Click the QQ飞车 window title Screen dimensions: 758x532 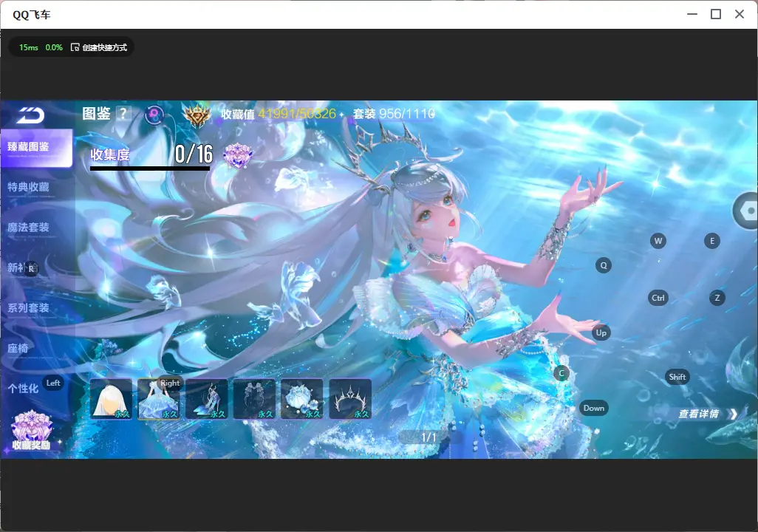click(32, 15)
